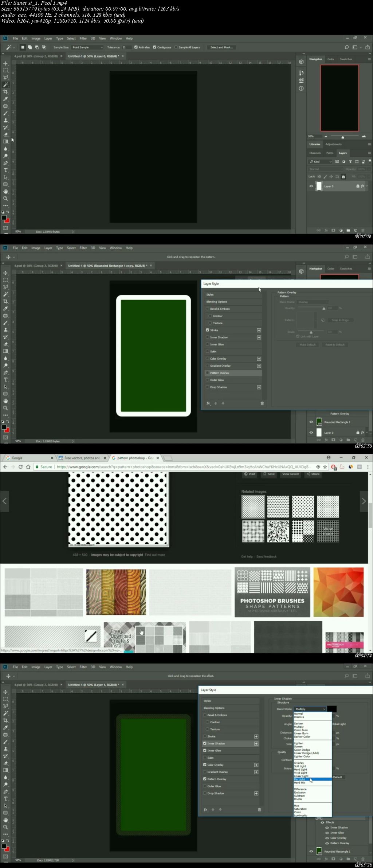This screenshot has height=868, width=373.
Task: Click the Select and Mask... button
Action: tap(221, 47)
